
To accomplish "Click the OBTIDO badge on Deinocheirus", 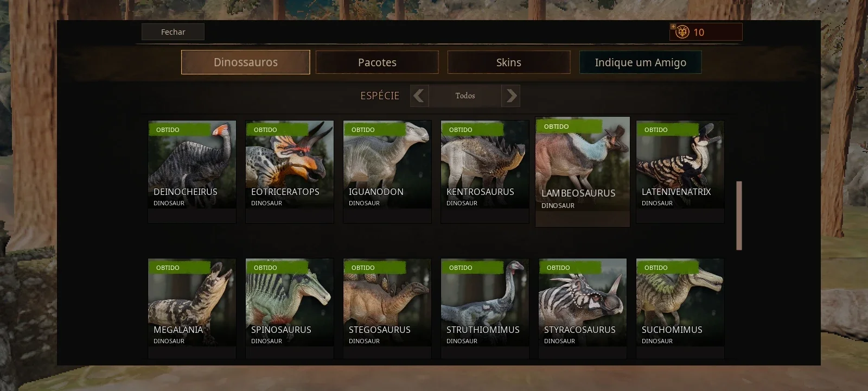I will 179,130.
